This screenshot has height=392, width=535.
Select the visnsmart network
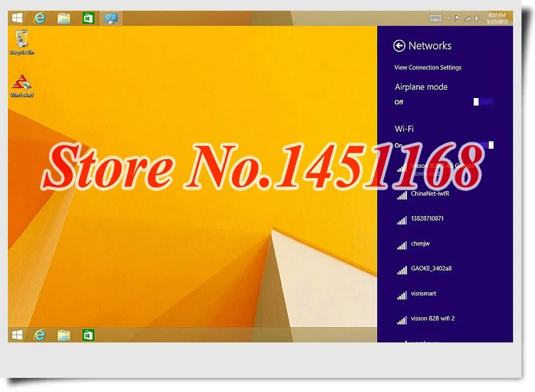point(445,295)
